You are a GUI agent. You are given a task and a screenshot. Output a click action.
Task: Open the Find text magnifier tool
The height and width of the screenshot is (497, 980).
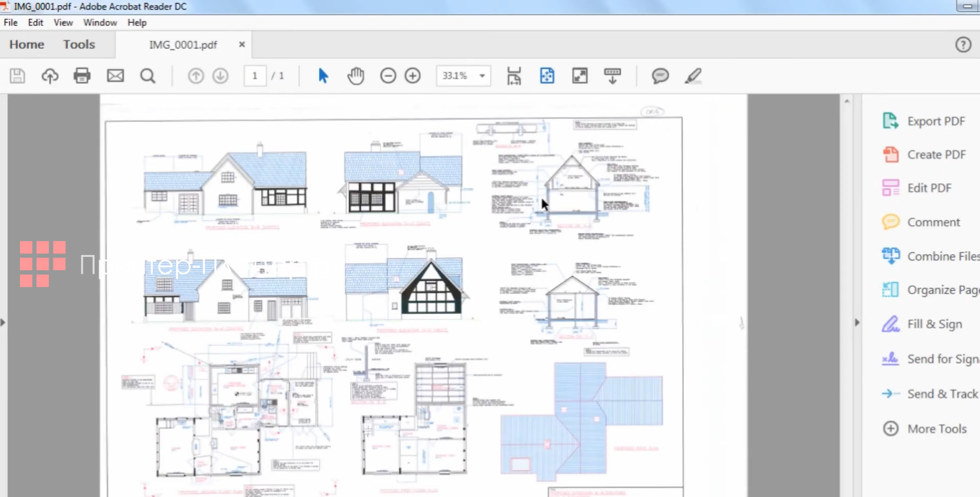[x=148, y=76]
